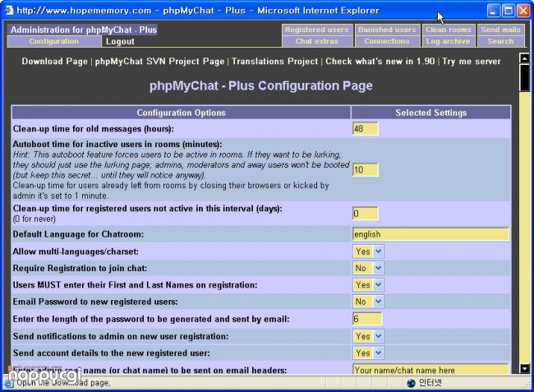This screenshot has width=534, height=392.
Task: Minimize the Internet Explorer window
Action: (493, 11)
